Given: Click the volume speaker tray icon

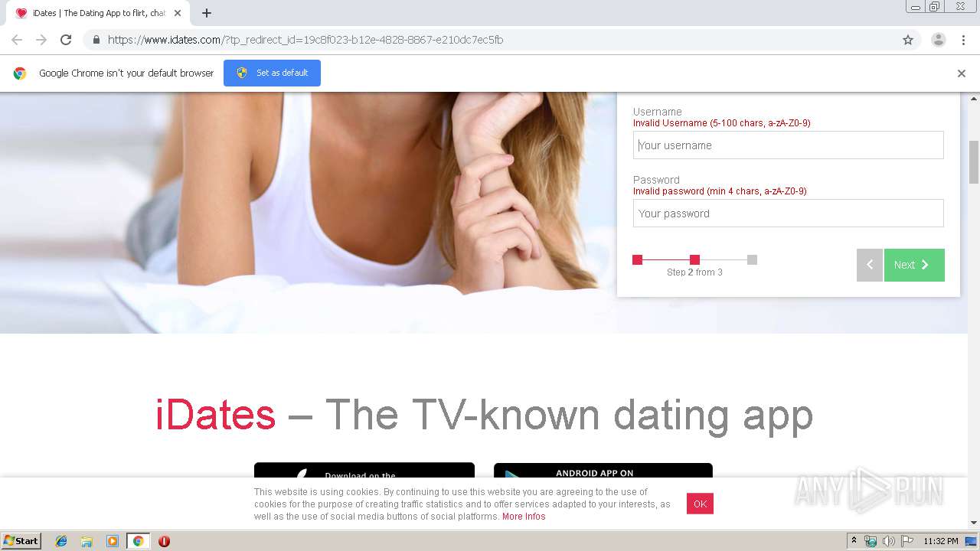Looking at the screenshot, I should 888,541.
